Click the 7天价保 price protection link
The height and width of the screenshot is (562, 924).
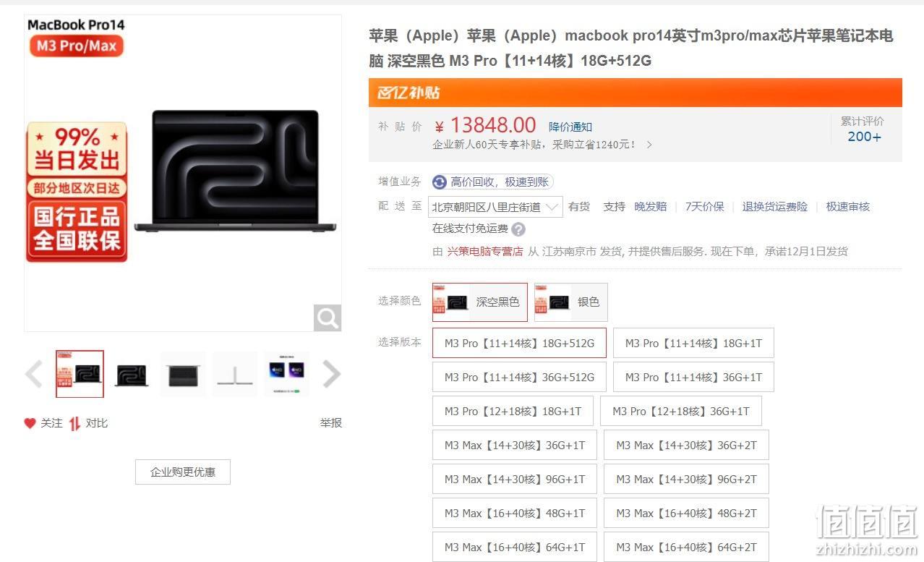tap(705, 207)
